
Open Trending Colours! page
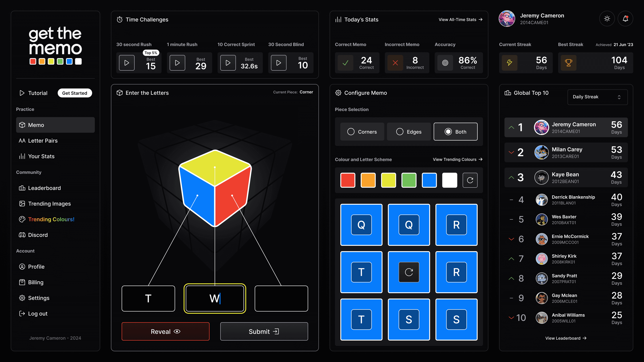(x=55, y=219)
